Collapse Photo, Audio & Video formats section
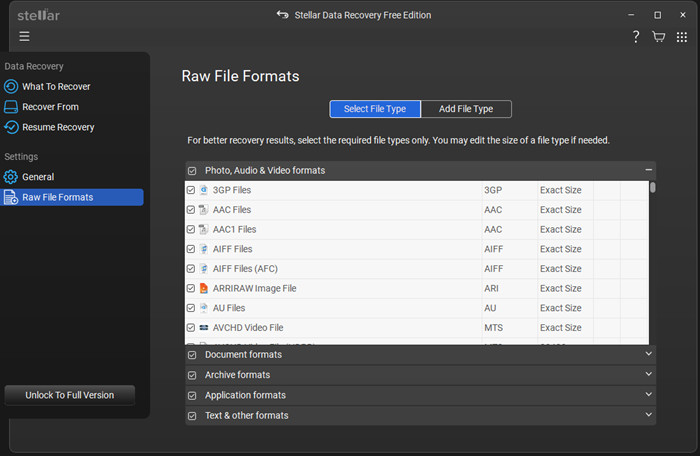Viewport: 700px width, 456px height. [648, 170]
